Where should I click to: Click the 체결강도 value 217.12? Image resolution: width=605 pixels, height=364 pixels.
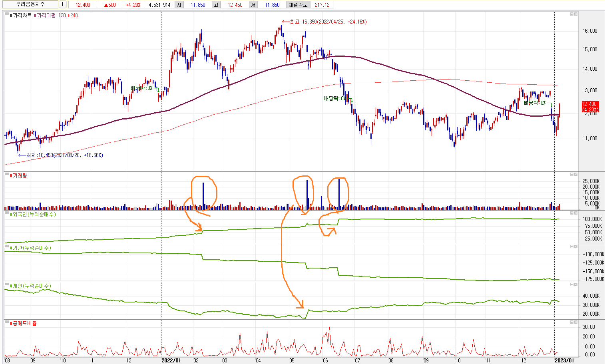[322, 5]
